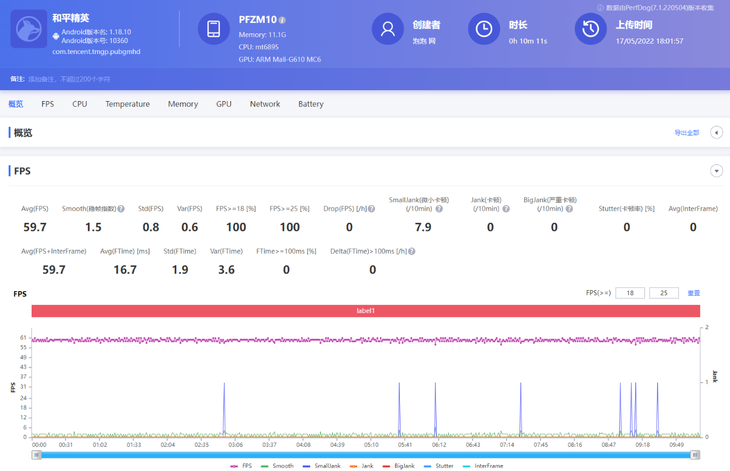
Task: Click the timeline range slider bar
Action: coord(366,455)
